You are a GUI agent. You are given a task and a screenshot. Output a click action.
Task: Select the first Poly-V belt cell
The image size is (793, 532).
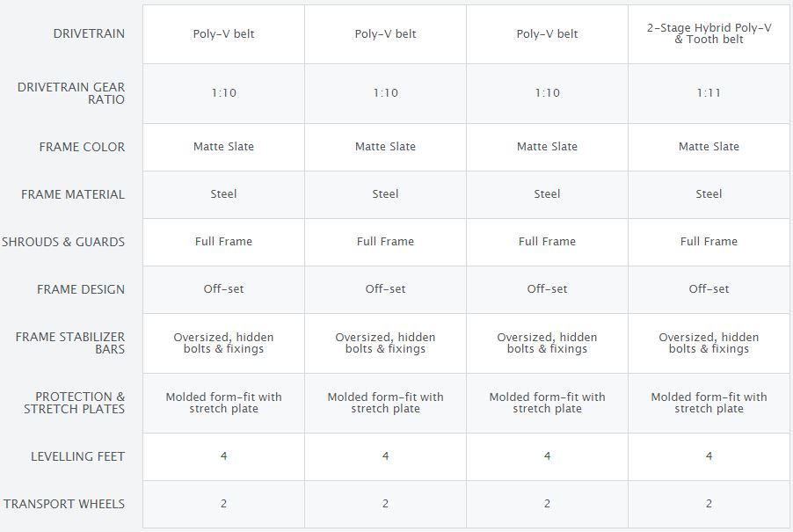223,34
